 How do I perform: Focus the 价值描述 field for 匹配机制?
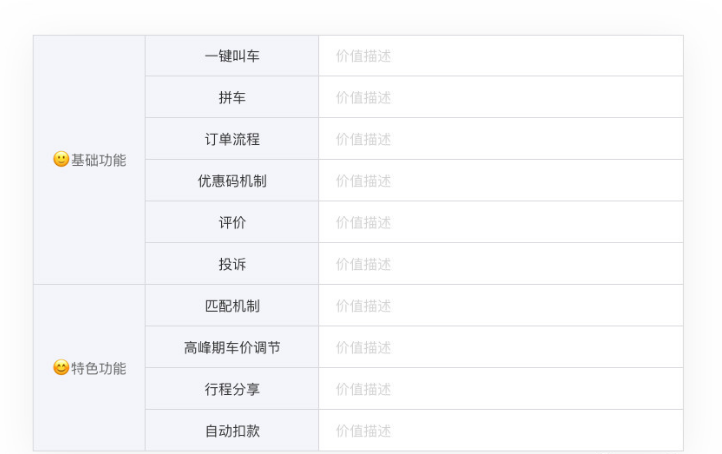click(x=500, y=306)
